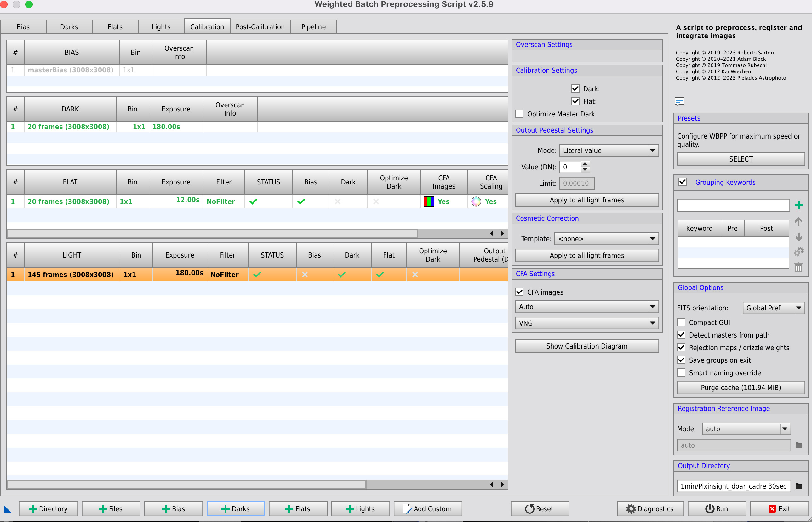Toggle Save groups on exit
The height and width of the screenshot is (522, 812).
(681, 360)
